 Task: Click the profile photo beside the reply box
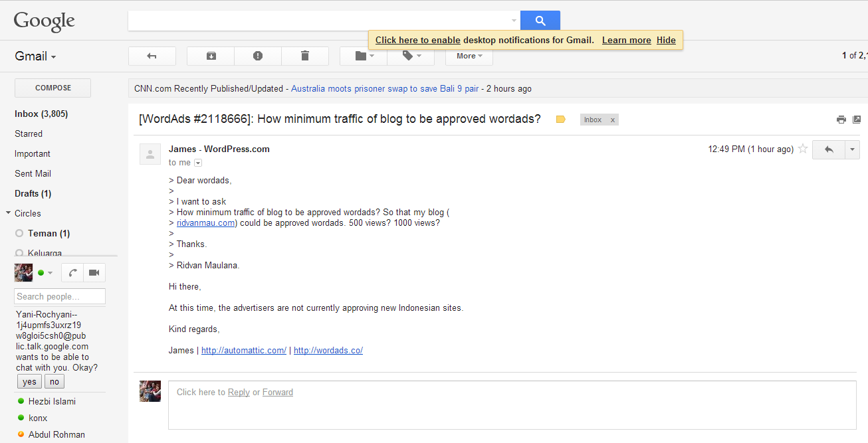pos(150,391)
